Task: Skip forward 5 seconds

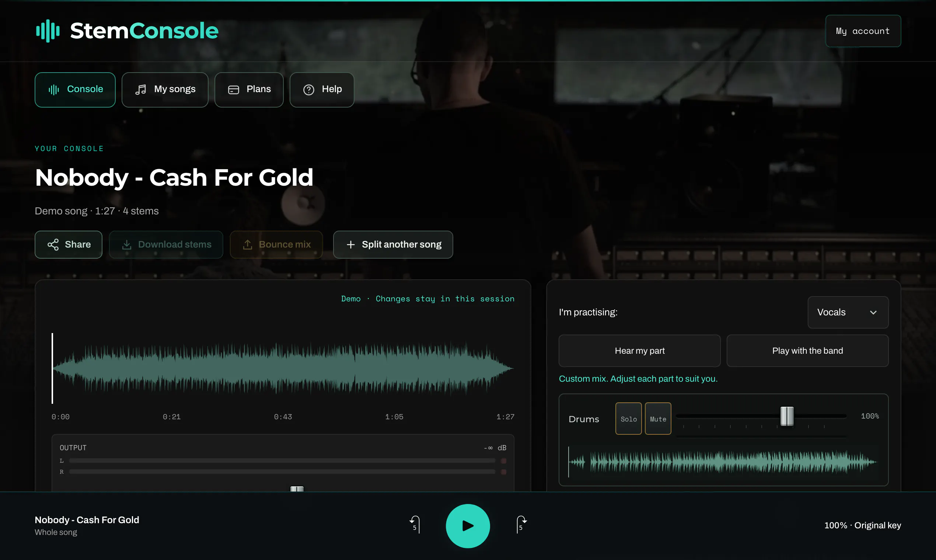Action: 521,525
